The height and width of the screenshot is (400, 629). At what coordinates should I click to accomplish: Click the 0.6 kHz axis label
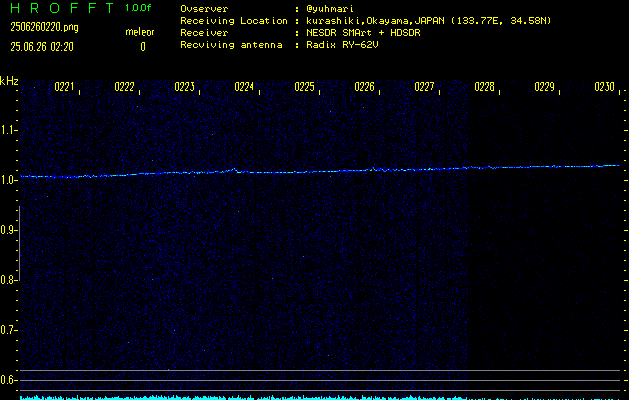pos(7,380)
